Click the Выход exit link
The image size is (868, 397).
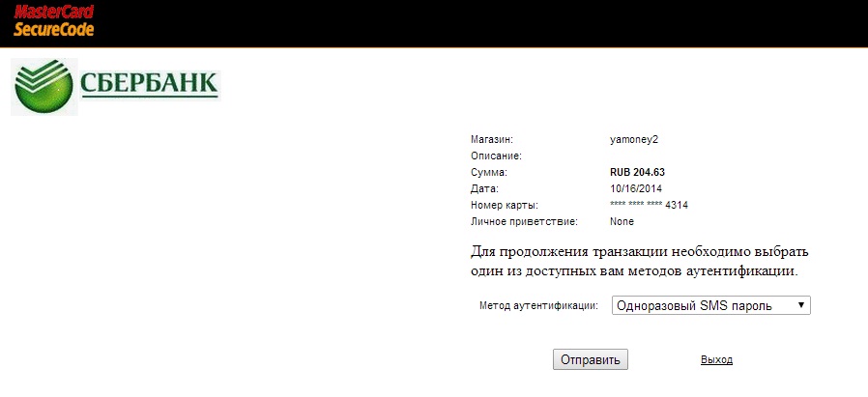pos(716,360)
